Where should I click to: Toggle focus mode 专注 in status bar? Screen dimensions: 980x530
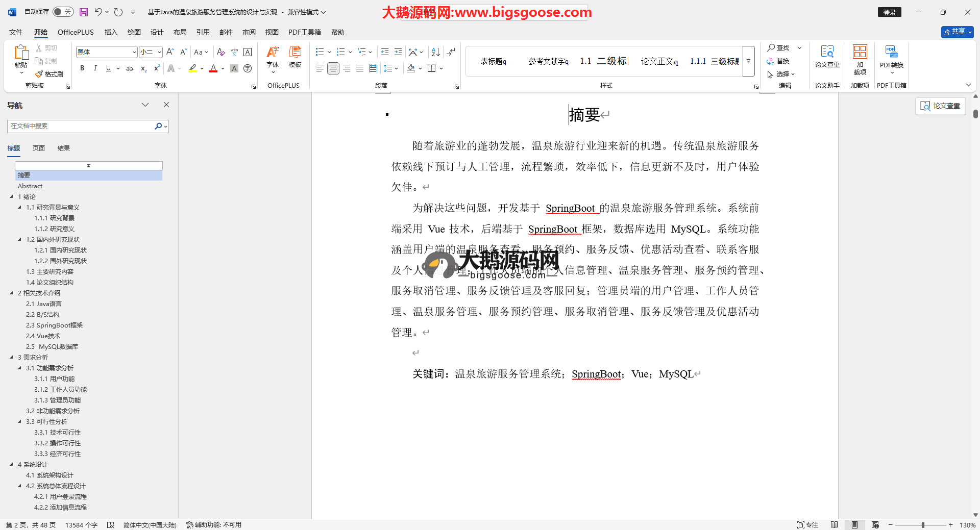click(807, 525)
